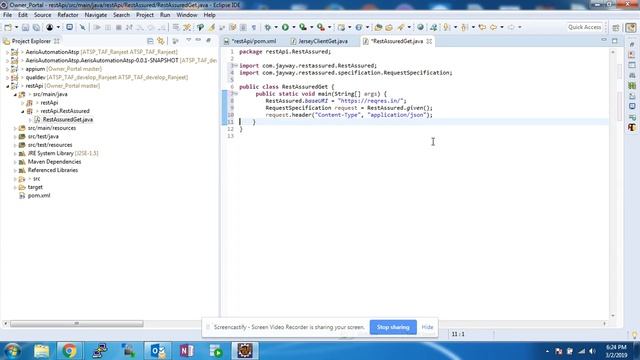640x360 pixels.
Task: Open the Window menu
Action: point(187,15)
